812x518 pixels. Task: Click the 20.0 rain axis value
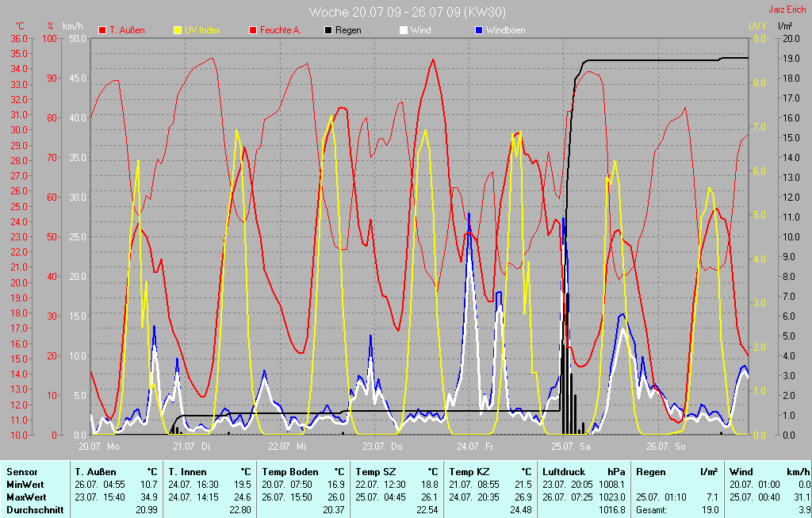click(x=791, y=39)
